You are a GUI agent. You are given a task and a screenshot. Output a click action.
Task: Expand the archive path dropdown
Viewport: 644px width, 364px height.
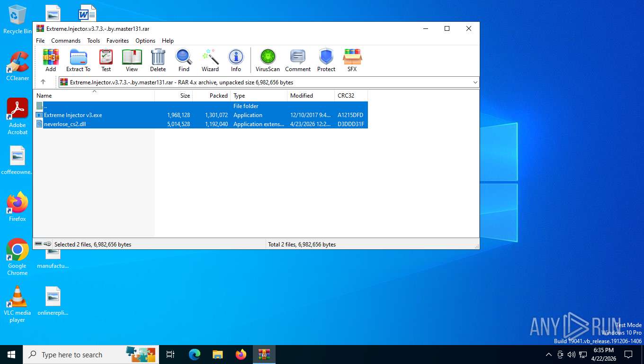click(x=475, y=82)
